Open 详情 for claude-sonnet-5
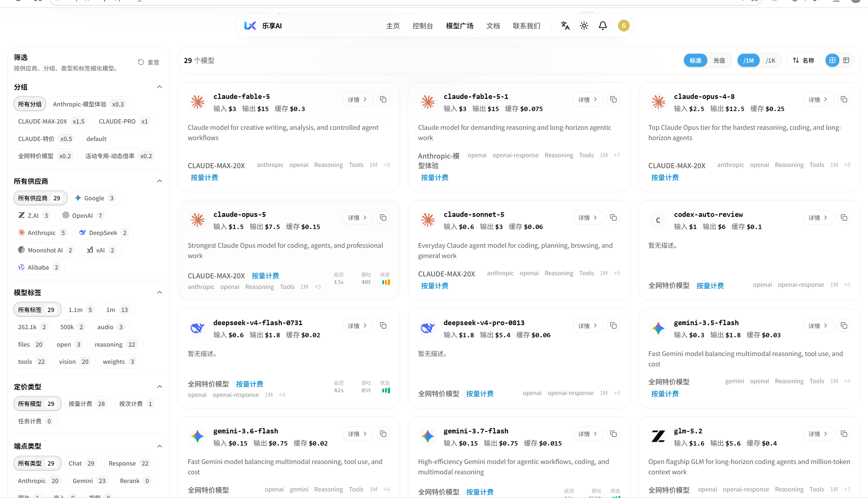This screenshot has height=498, width=868. click(588, 217)
